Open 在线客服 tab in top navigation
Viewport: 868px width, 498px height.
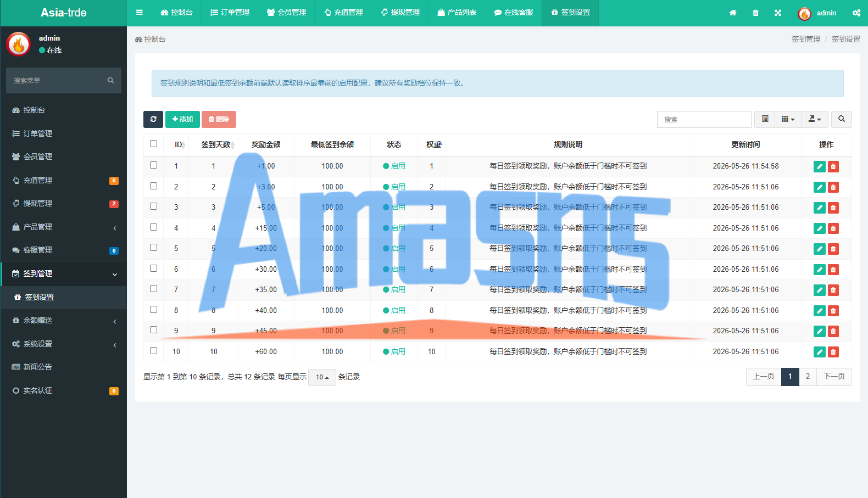pyautogui.click(x=514, y=12)
